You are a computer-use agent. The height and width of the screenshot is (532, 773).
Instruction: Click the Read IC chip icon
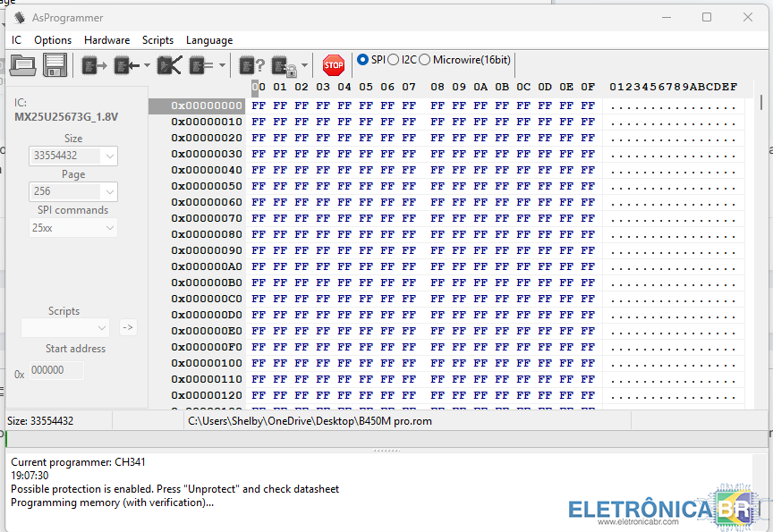(93, 64)
